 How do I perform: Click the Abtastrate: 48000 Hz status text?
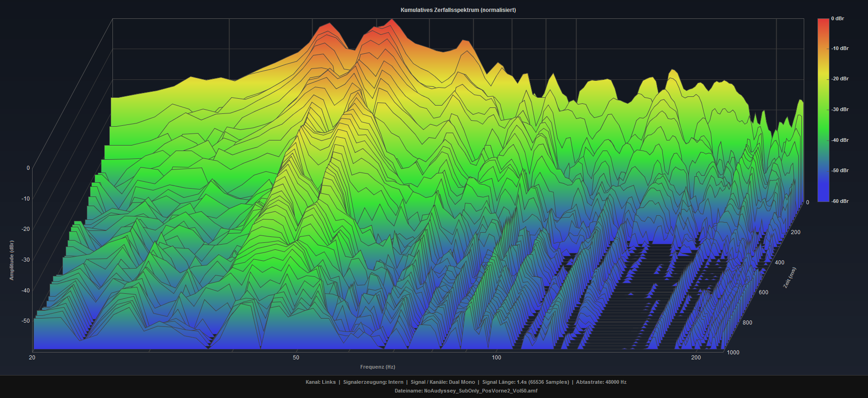pos(601,382)
